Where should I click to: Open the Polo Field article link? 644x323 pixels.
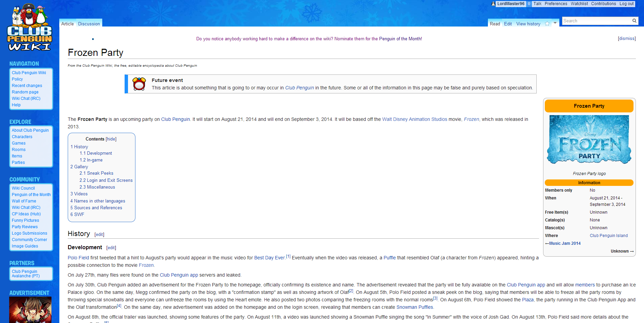click(78, 258)
